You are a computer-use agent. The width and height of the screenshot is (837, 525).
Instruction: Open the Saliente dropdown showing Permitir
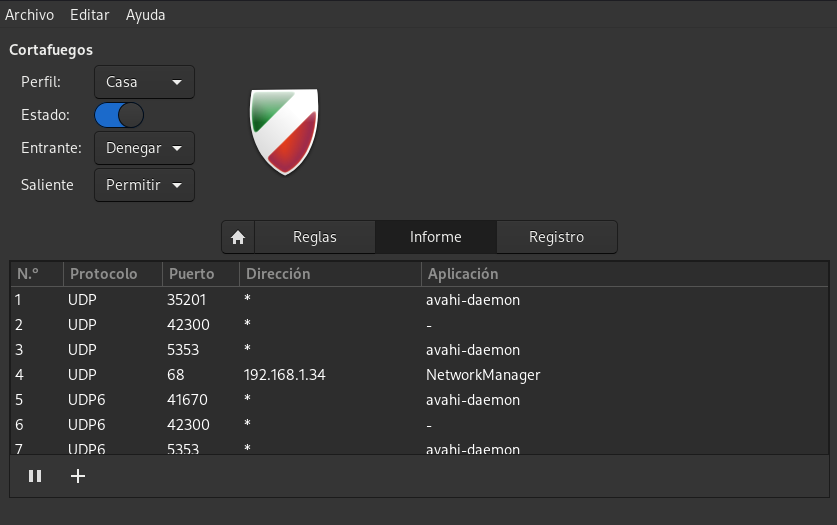144,185
